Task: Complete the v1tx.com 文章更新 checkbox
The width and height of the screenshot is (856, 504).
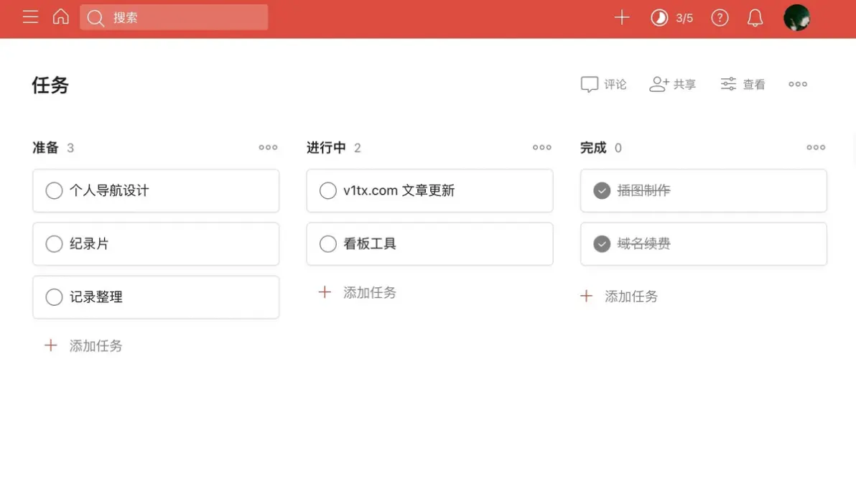Action: [328, 190]
